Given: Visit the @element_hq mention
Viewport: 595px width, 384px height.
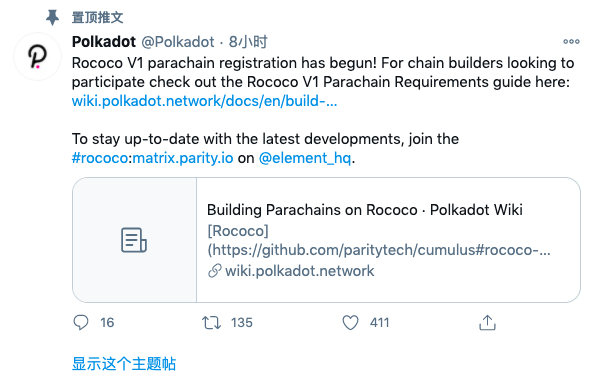Looking at the screenshot, I should (305, 158).
